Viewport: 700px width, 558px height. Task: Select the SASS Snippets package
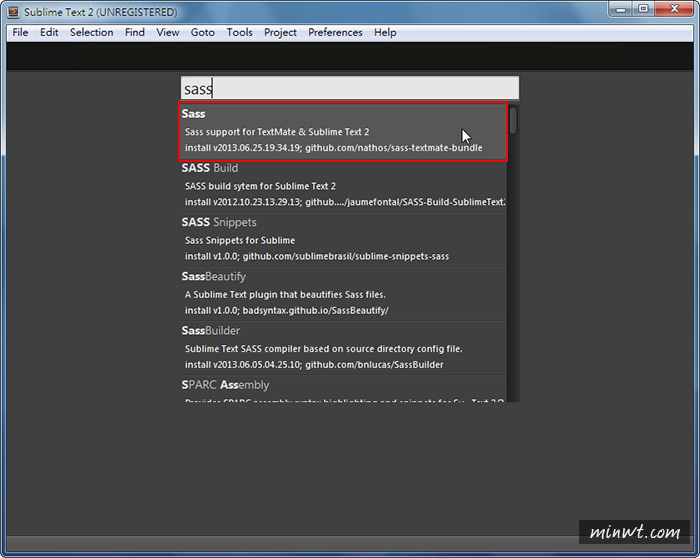coord(343,240)
